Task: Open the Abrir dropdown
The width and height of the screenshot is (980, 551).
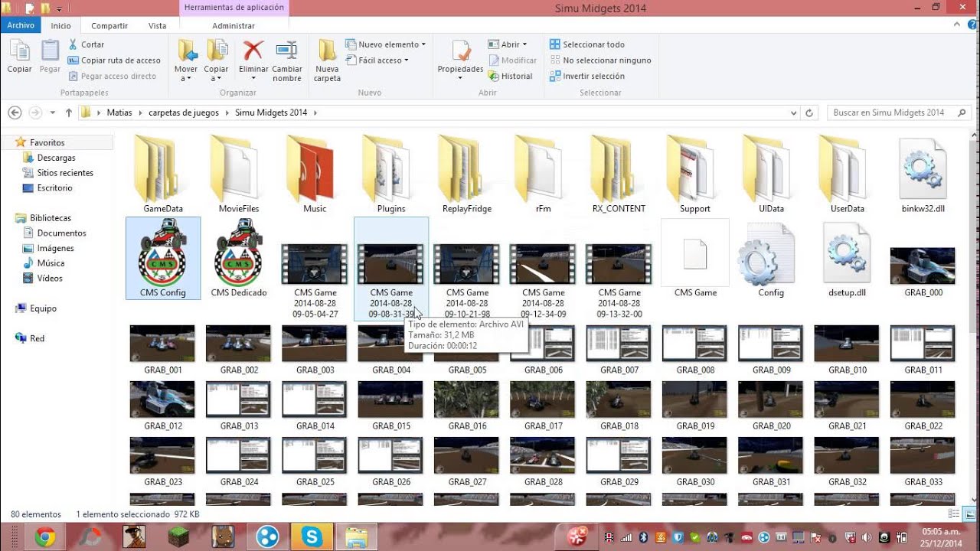Action: click(x=507, y=44)
